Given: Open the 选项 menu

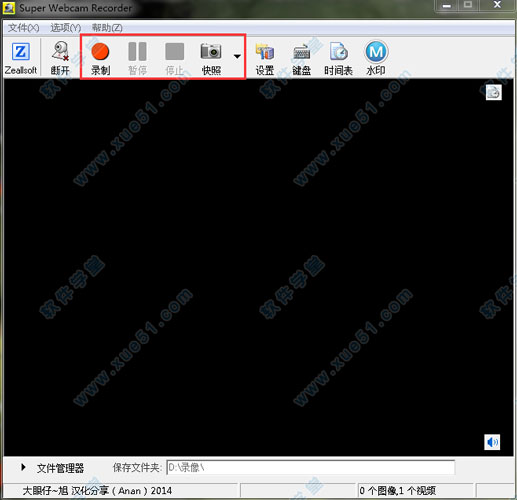Looking at the screenshot, I should click(x=66, y=28).
